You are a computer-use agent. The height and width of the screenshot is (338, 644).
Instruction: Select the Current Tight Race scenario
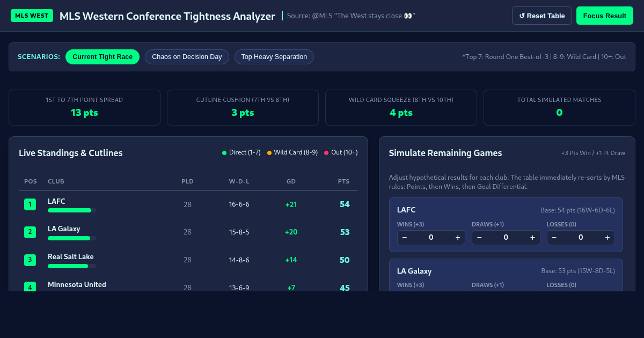tap(103, 57)
